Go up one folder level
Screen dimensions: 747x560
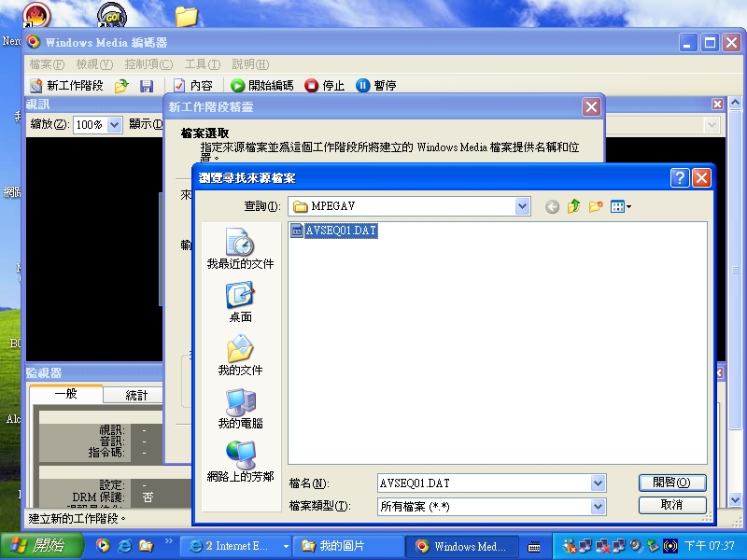click(x=573, y=206)
